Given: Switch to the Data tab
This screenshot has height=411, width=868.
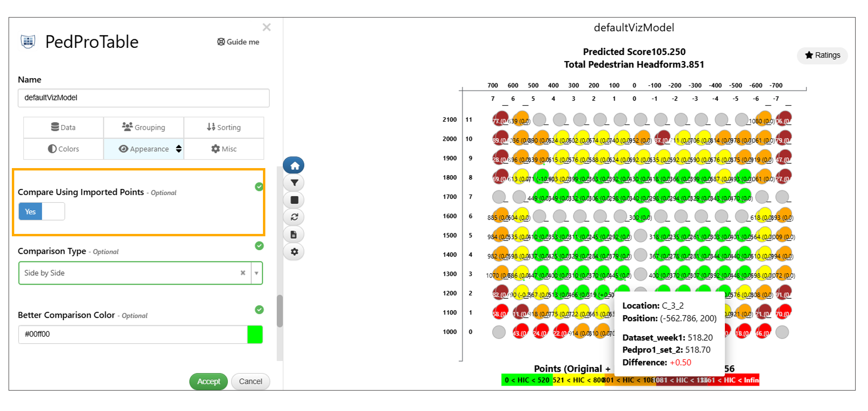Looking at the screenshot, I should click(x=63, y=127).
